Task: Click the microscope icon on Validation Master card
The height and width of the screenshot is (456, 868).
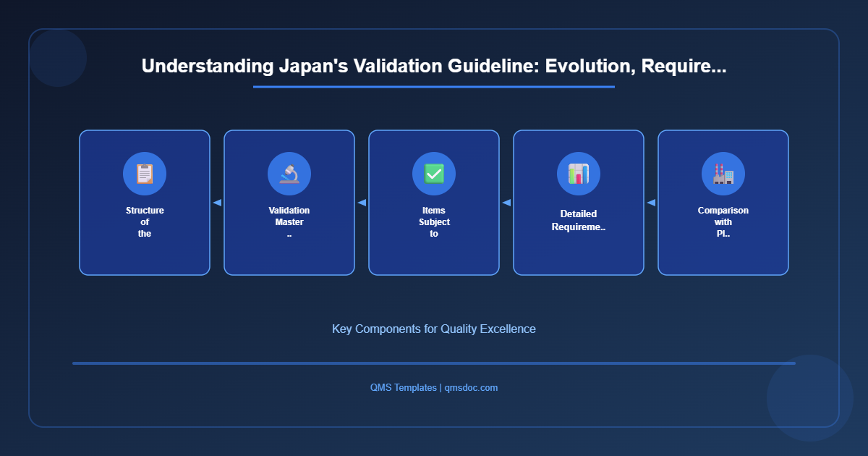Action: (x=289, y=174)
